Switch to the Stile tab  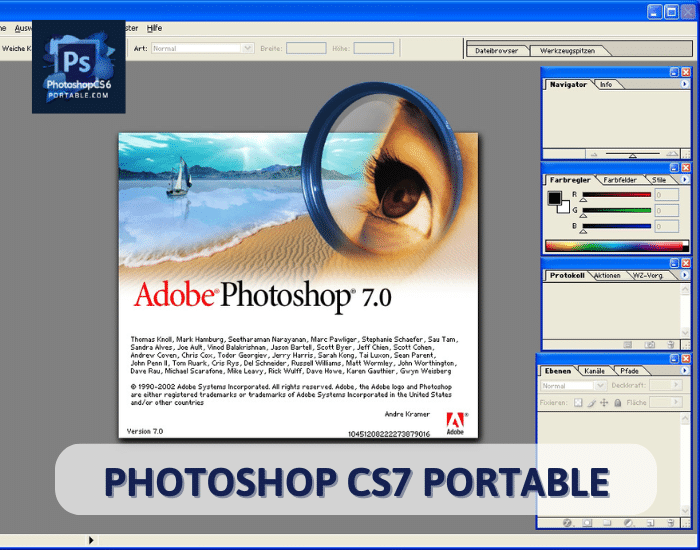(x=659, y=180)
